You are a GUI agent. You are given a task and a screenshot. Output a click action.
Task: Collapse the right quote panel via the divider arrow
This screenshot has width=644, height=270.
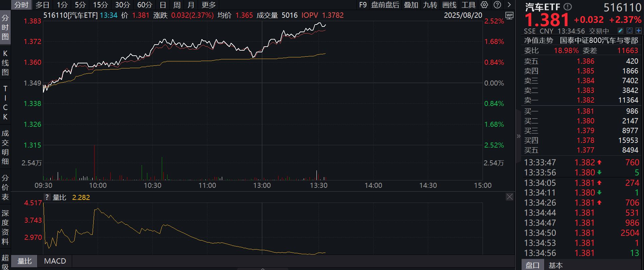tap(518, 136)
